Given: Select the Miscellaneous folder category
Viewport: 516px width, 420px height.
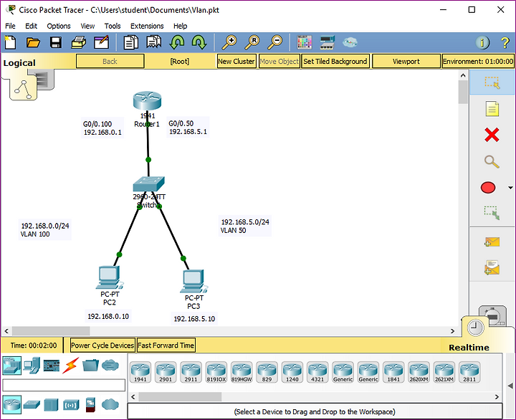Looking at the screenshot, I should pyautogui.click(x=90, y=366).
